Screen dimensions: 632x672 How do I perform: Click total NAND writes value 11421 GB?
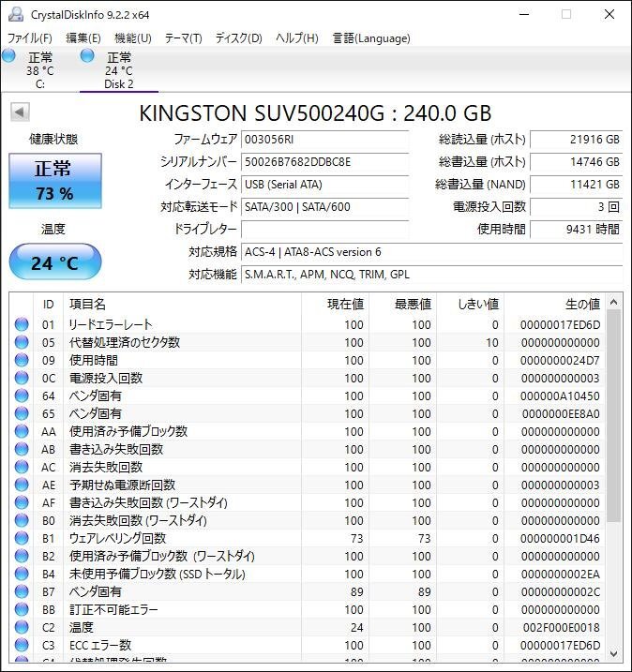pyautogui.click(x=577, y=185)
